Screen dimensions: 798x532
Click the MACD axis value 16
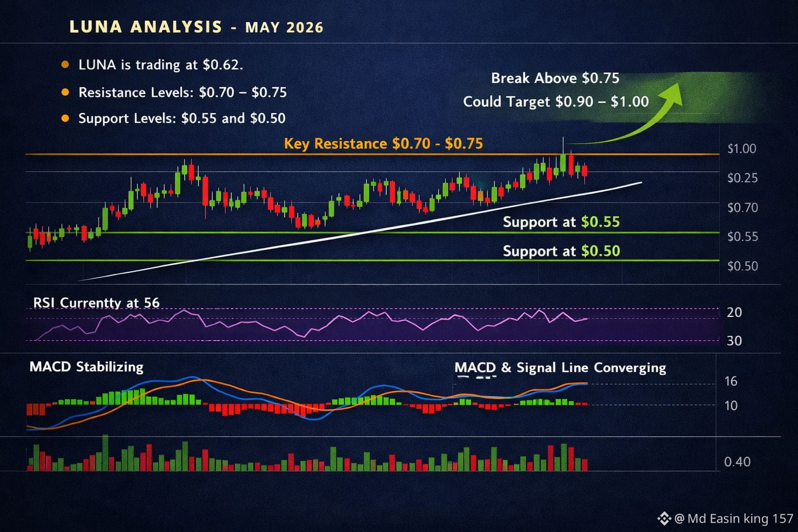[730, 381]
